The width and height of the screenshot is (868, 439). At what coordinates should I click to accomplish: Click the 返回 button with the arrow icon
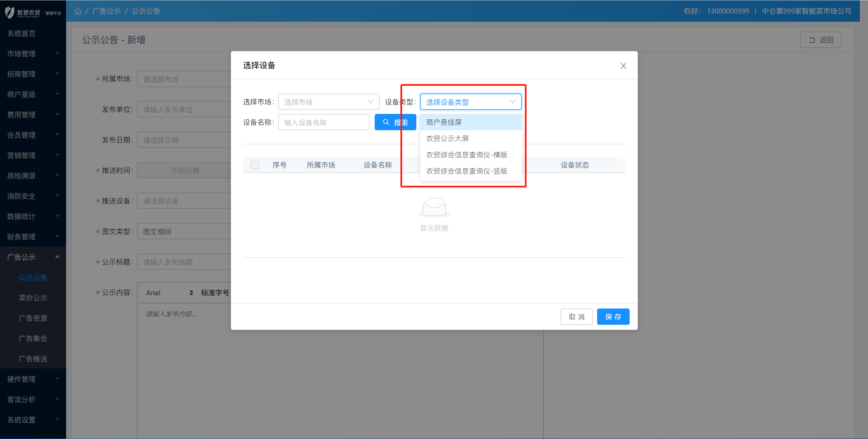point(821,40)
